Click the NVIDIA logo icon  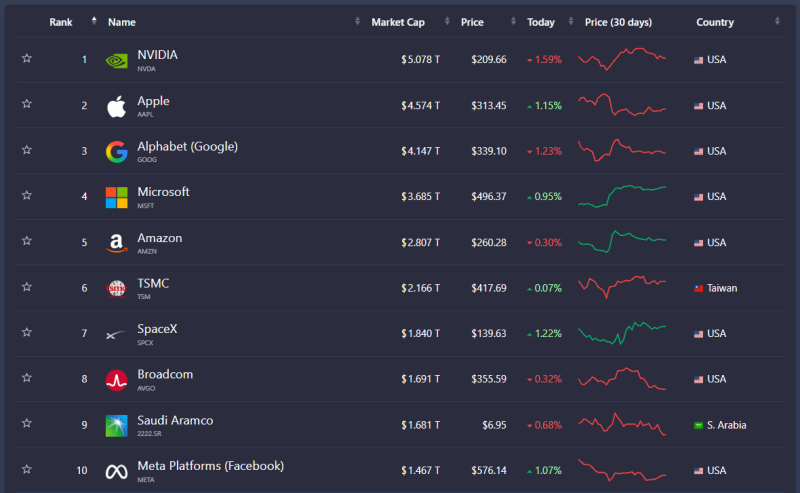[x=116, y=61]
